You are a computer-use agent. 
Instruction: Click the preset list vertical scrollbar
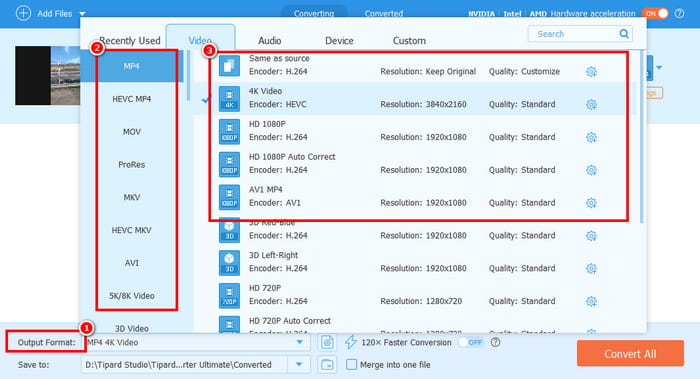click(x=642, y=136)
